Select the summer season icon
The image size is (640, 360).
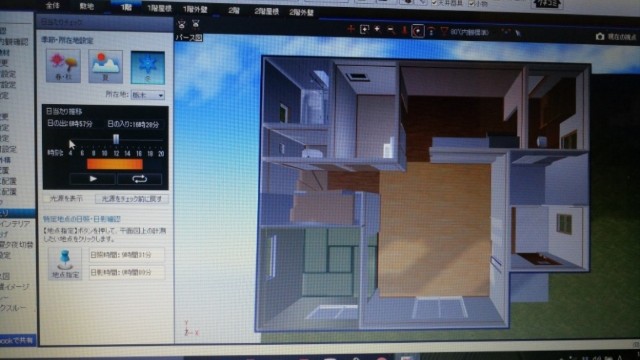click(105, 67)
